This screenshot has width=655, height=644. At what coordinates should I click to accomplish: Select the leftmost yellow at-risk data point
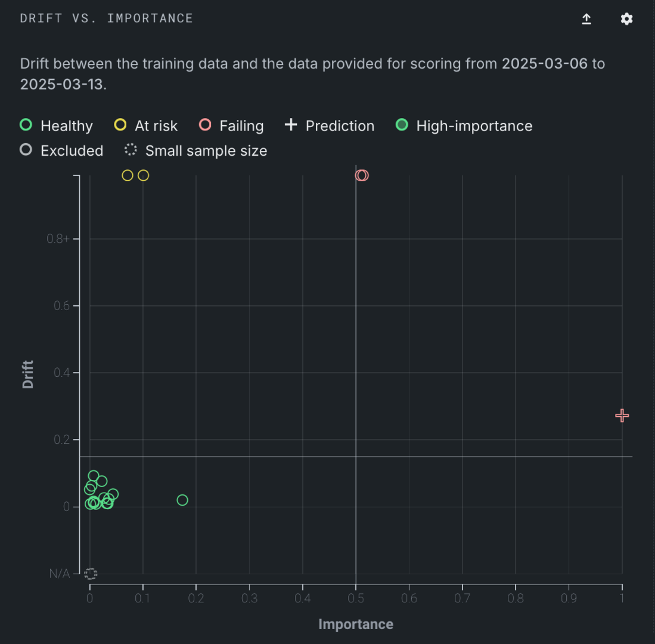point(127,175)
